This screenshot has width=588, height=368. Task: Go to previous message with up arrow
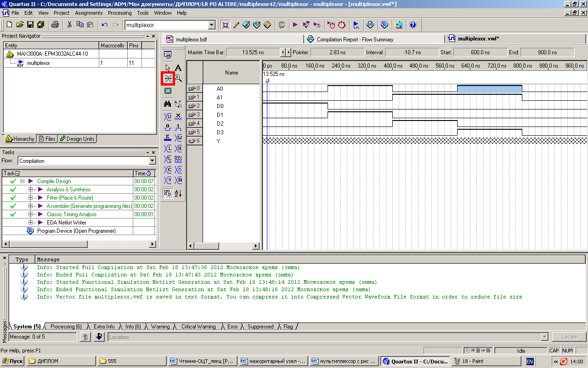85,337
